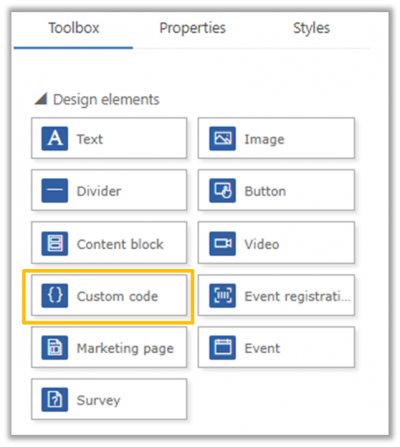Click the Custom code label

[117, 296]
